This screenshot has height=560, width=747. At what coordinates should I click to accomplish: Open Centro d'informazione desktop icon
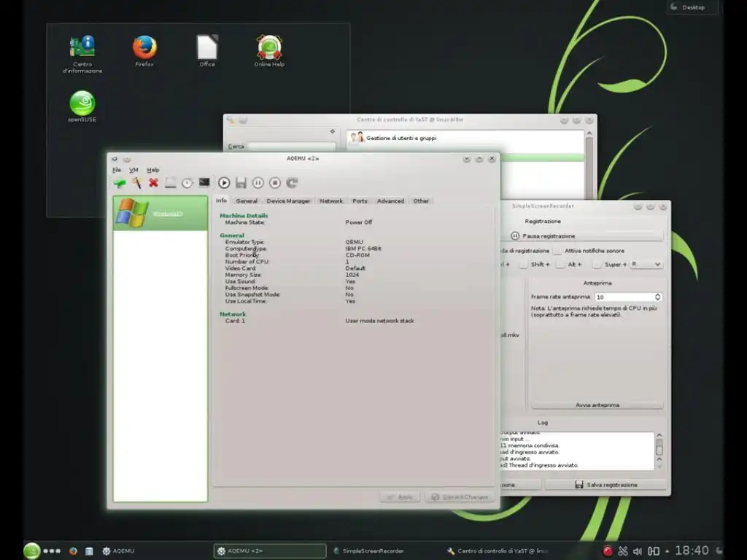(82, 54)
